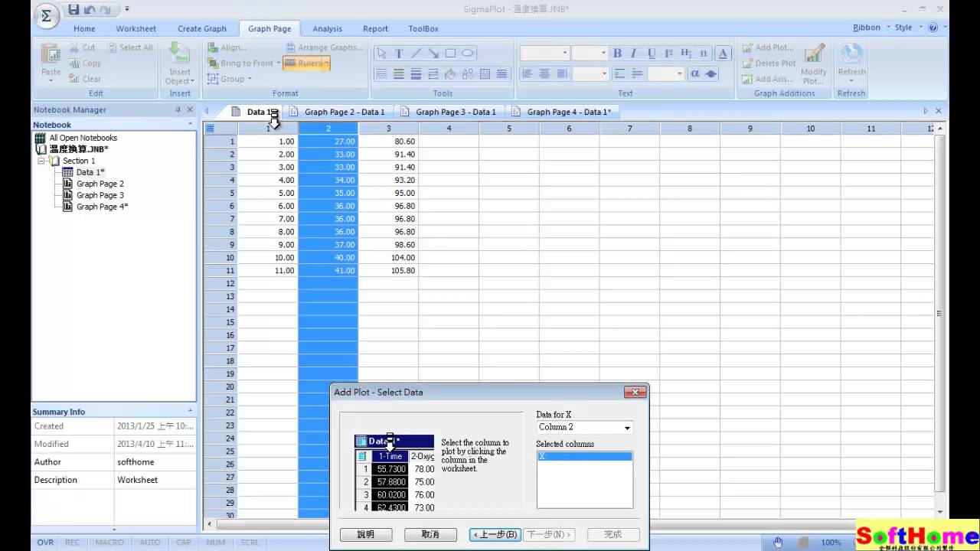Click the font color A swatch
Image resolution: width=980 pixels, height=551 pixels.
pyautogui.click(x=724, y=54)
